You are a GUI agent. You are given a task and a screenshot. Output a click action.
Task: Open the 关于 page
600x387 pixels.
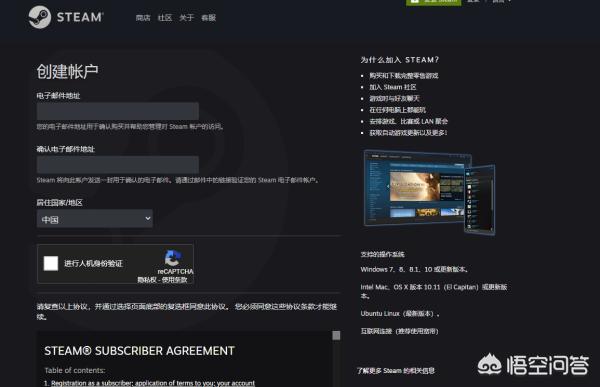187,18
